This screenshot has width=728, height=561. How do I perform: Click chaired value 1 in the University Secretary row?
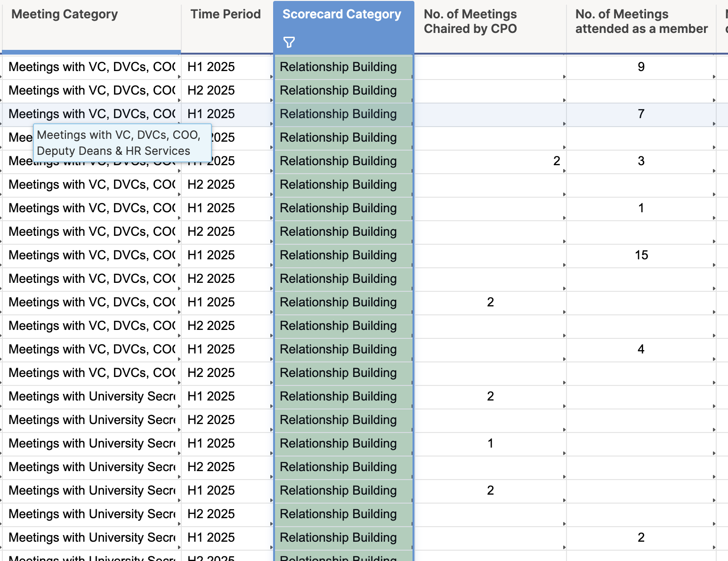[x=490, y=443]
